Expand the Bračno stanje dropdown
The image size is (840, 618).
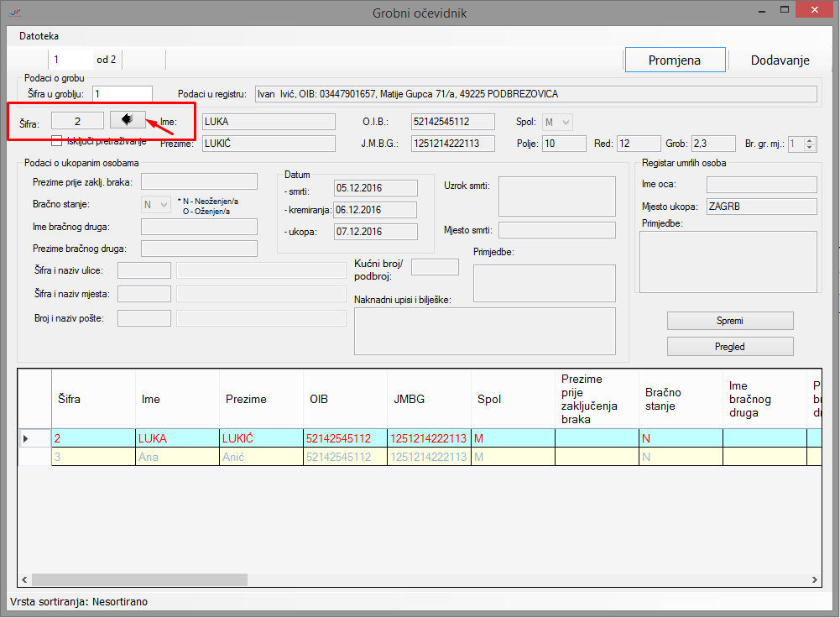(163, 204)
